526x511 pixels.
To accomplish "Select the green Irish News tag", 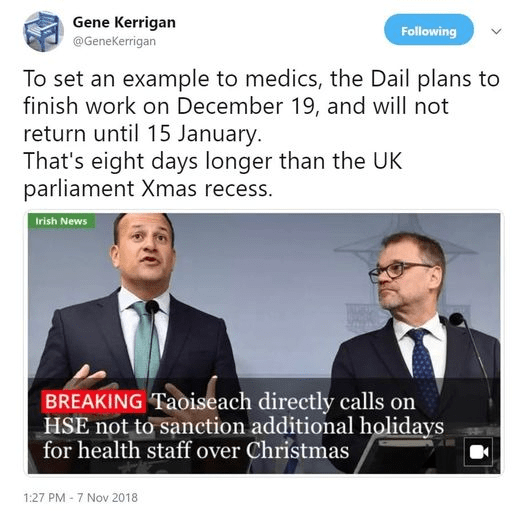I will coord(61,221).
